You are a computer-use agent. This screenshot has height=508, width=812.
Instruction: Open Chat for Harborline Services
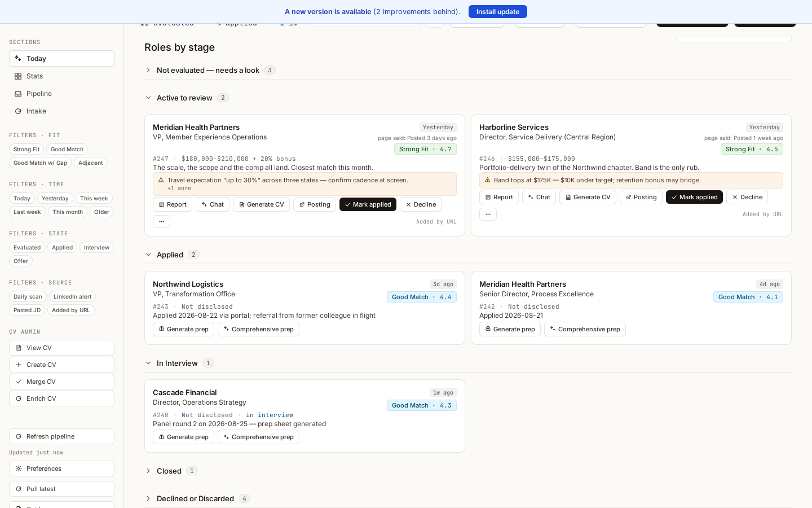(x=539, y=197)
